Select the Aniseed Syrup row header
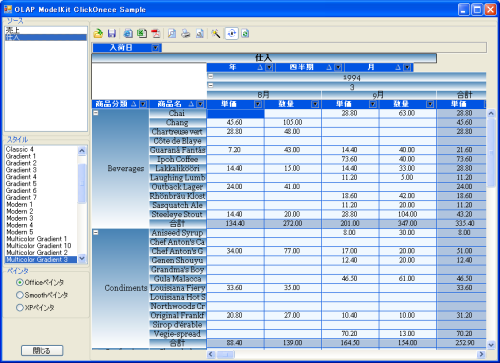The width and height of the screenshot is (500, 363). [177, 233]
